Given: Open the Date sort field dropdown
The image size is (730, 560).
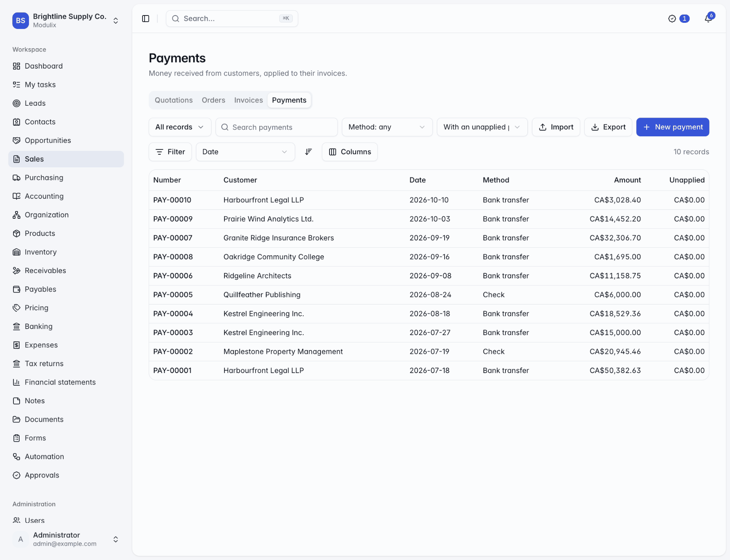Looking at the screenshot, I should 245,152.
